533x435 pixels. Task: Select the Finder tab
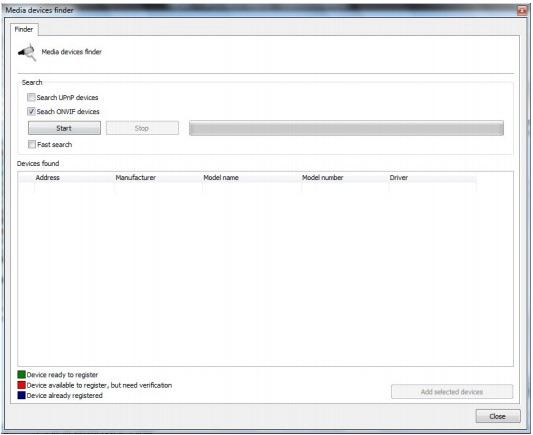click(x=24, y=29)
